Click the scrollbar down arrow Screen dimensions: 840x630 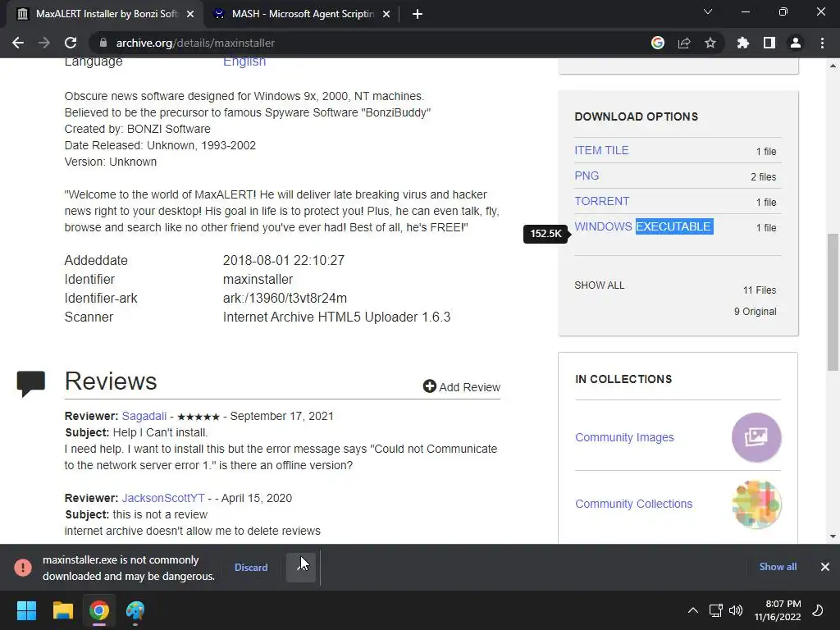pyautogui.click(x=833, y=536)
